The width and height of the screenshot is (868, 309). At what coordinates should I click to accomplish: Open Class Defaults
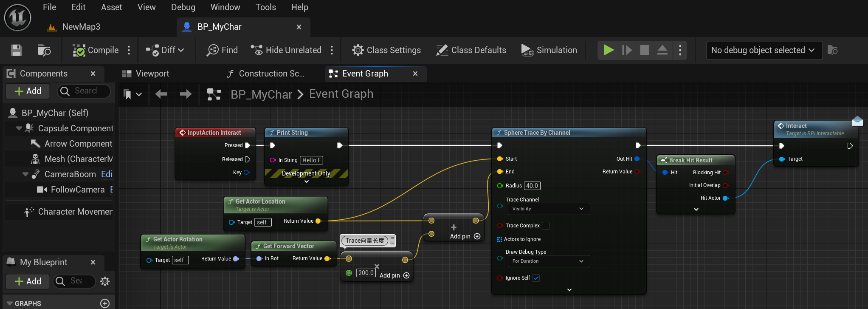(x=471, y=50)
